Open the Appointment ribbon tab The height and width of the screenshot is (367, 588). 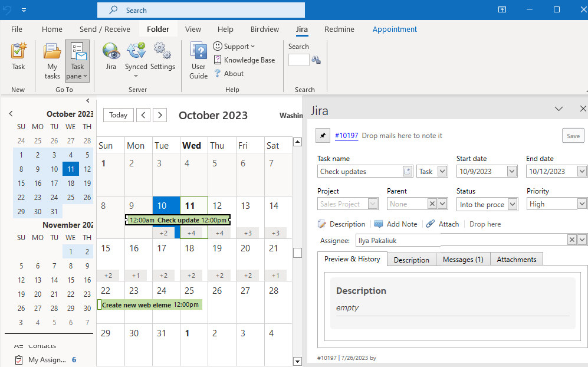[x=395, y=29]
